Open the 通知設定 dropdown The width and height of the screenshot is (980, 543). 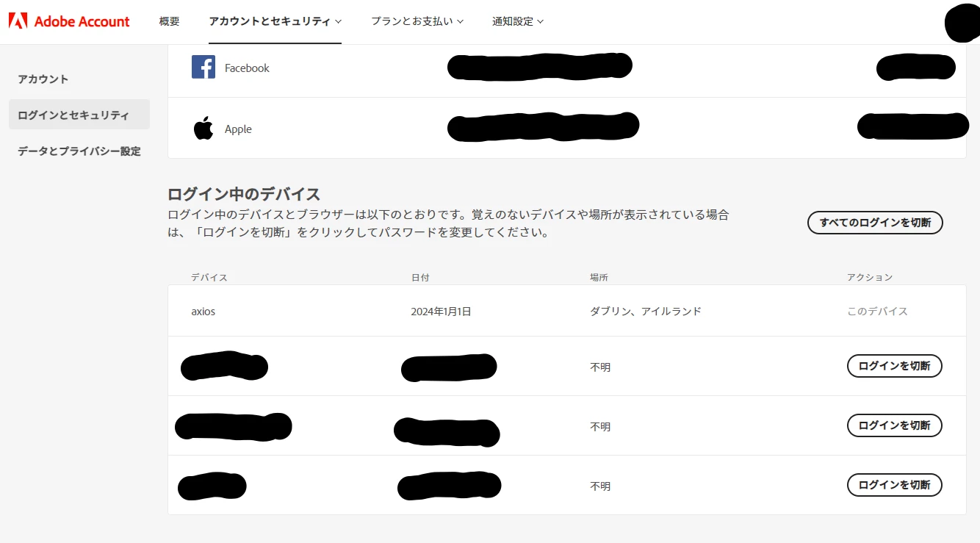(x=518, y=21)
